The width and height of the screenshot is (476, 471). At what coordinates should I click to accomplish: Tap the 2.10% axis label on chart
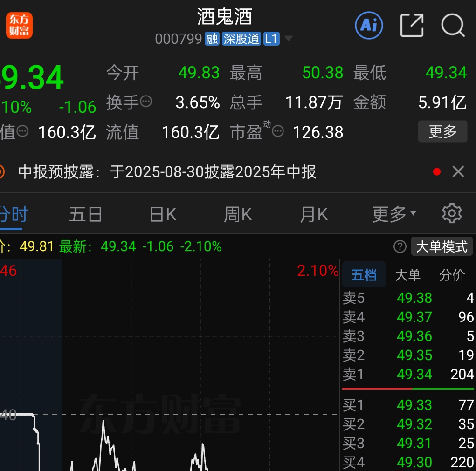(x=317, y=271)
